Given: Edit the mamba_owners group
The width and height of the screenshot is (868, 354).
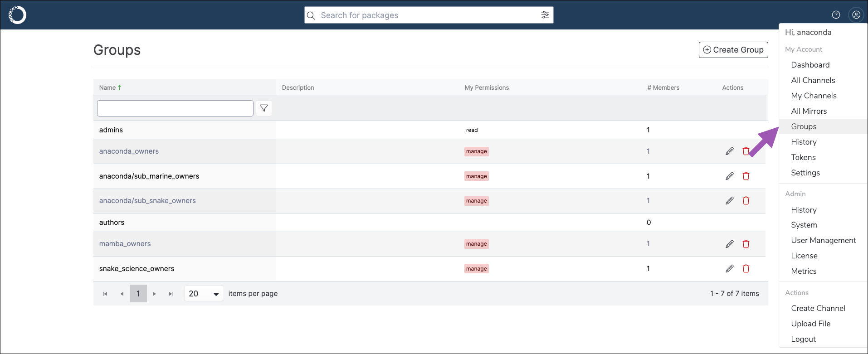Looking at the screenshot, I should 730,244.
